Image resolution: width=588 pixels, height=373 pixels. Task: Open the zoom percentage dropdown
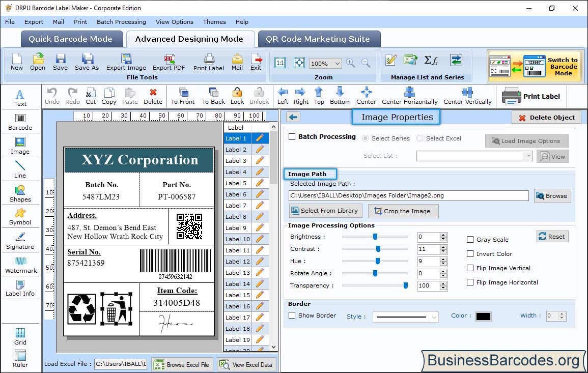337,63
